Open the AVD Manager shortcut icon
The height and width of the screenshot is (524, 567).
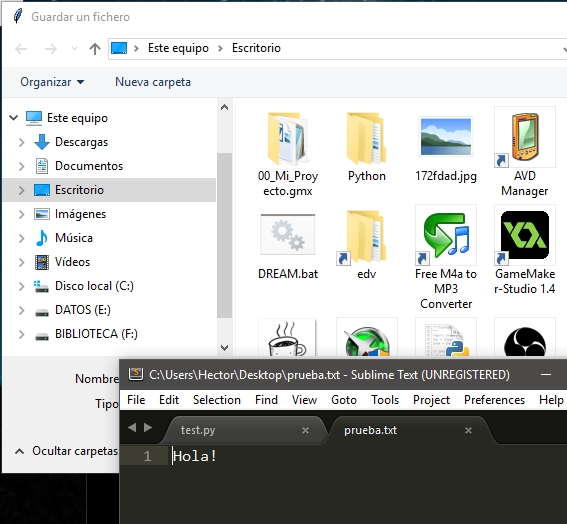coord(525,137)
